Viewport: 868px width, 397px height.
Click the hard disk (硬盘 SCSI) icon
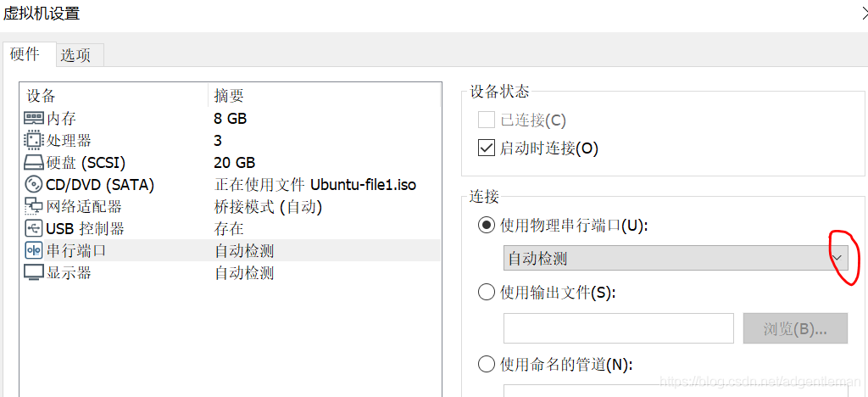coord(34,163)
